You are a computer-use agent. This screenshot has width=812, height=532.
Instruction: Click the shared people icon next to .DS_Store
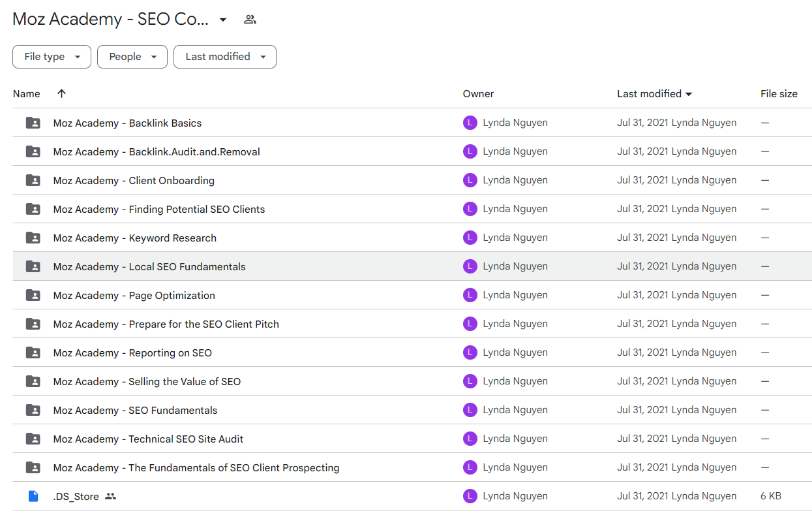coord(111,496)
